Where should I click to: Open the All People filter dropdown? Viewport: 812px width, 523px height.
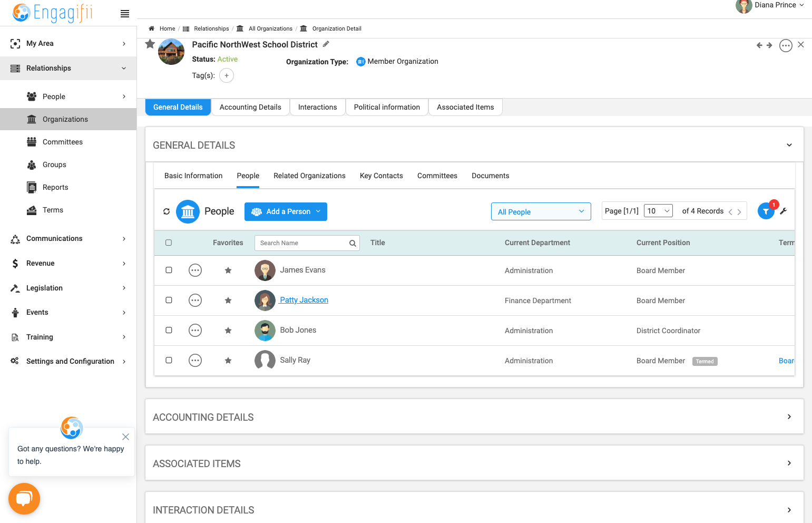click(x=541, y=211)
